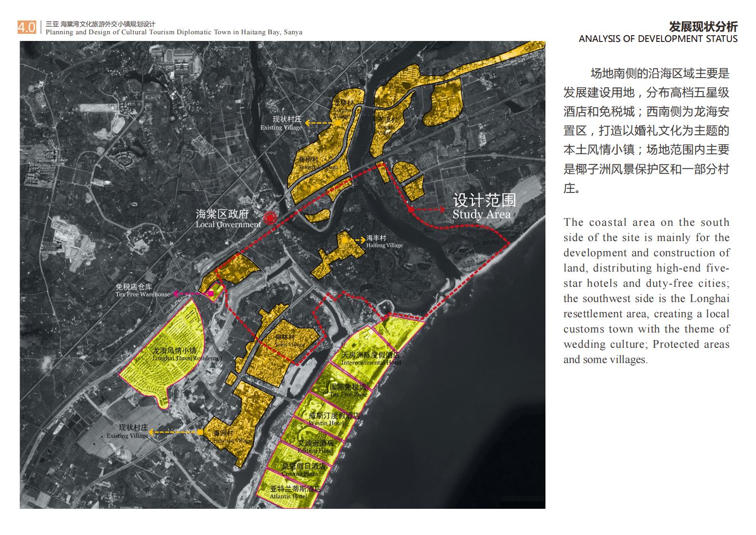This screenshot has width=756, height=535.
Task: Click the "Crowne Plaza" caption
Action: click(x=300, y=474)
